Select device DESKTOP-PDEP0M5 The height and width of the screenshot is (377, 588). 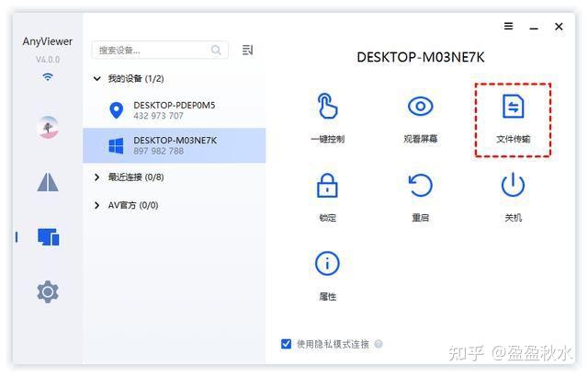[175, 110]
